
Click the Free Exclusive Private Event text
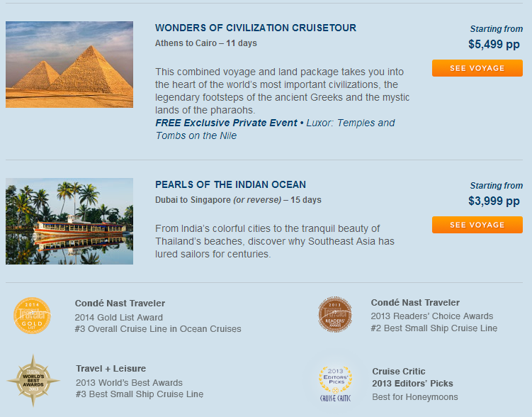coord(226,123)
